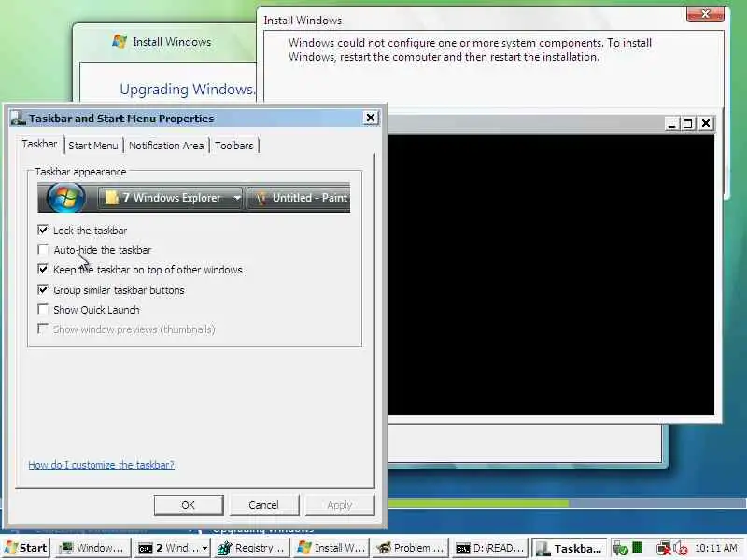Viewport: 747px width, 560px height.
Task: Select the Toolbars tab
Action: pyautogui.click(x=234, y=146)
